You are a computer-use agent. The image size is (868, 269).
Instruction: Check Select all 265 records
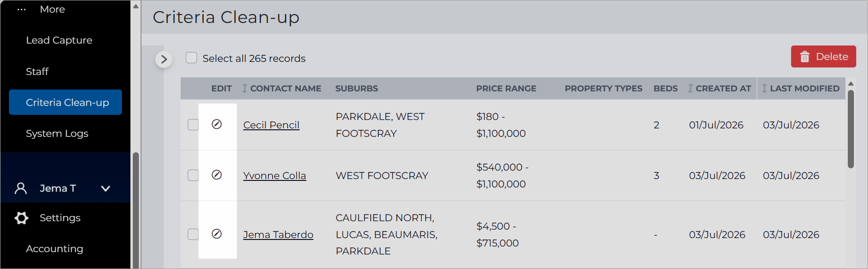click(191, 58)
